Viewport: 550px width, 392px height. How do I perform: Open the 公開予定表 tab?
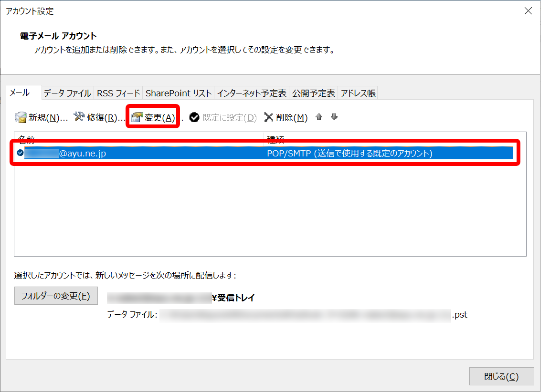tap(314, 93)
